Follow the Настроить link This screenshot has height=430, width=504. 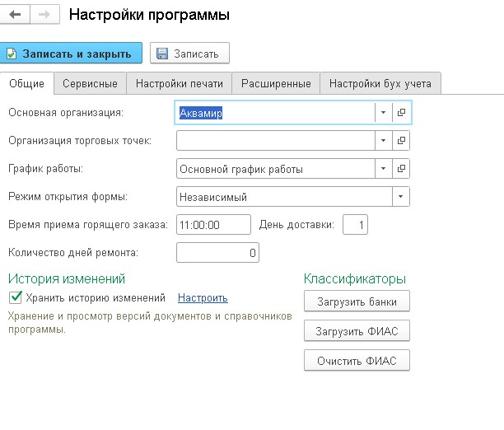coord(203,298)
